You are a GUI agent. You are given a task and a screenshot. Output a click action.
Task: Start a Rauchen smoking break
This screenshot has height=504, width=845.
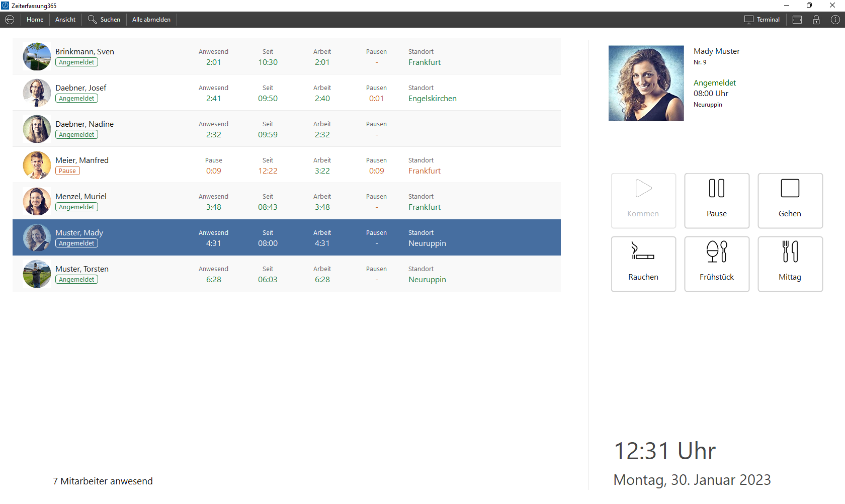(643, 264)
